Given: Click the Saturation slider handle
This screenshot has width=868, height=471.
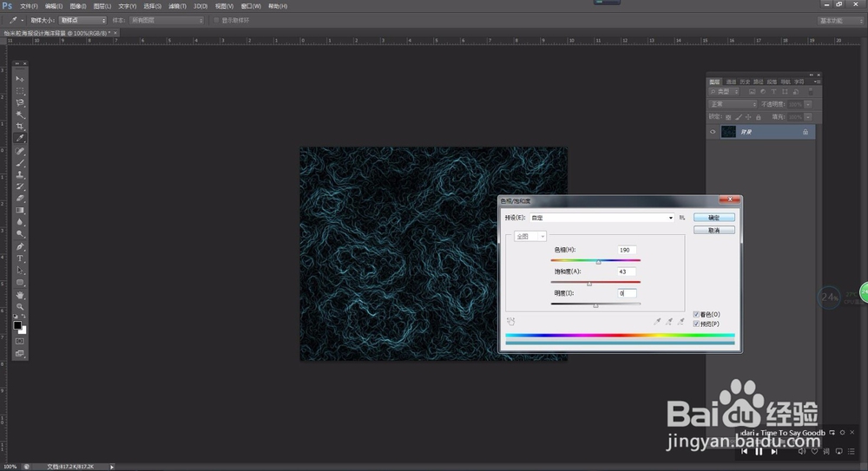Looking at the screenshot, I should tap(589, 284).
